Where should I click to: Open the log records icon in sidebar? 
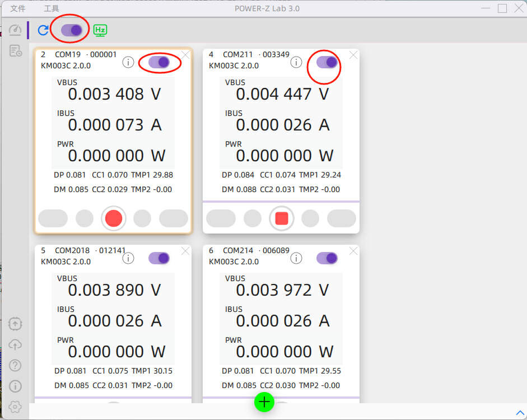(x=15, y=51)
